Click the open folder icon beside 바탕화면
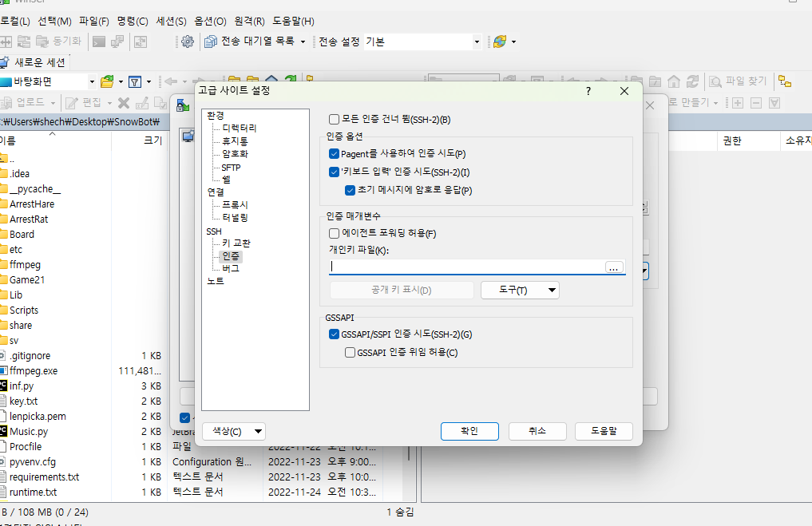The width and height of the screenshot is (812, 526). (x=107, y=81)
